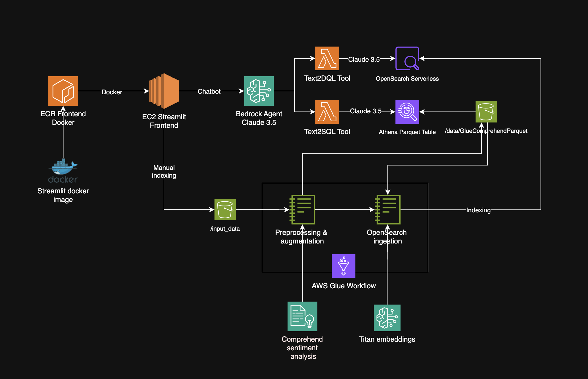The image size is (588, 379).
Task: Select the Chatbot connector label
Action: 209,91
